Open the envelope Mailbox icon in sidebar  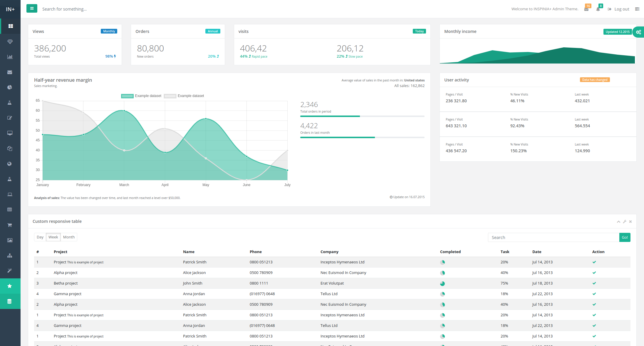tap(10, 72)
